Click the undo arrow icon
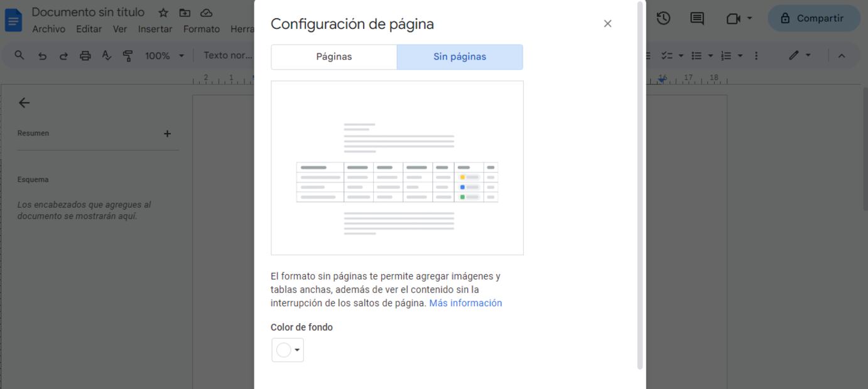This screenshot has width=868, height=389. click(x=42, y=56)
